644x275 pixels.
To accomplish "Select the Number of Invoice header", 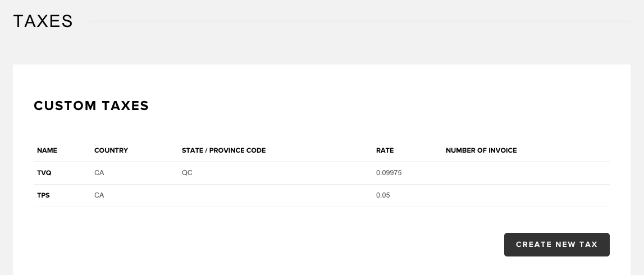I will tap(481, 150).
